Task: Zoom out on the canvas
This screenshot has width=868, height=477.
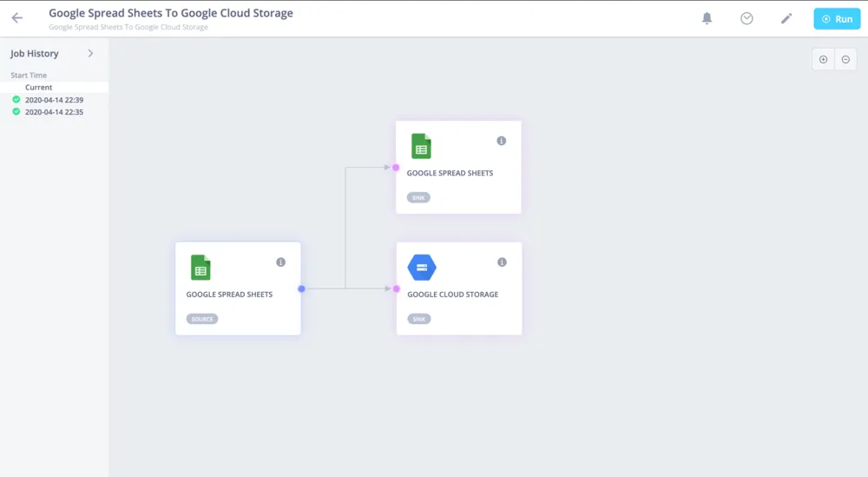Action: (x=845, y=59)
